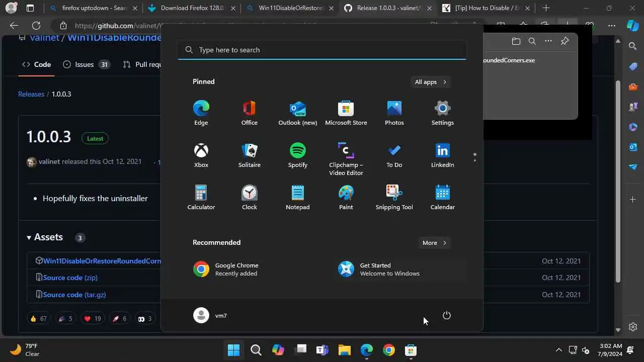The width and height of the screenshot is (644, 362).
Task: Open valinet author profile link
Action: (x=49, y=162)
